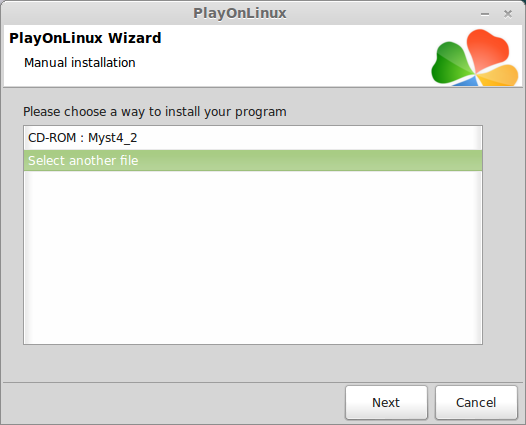Select the CD-ROM : Myst4_2 entry
This screenshot has width=526, height=425.
[x=253, y=138]
